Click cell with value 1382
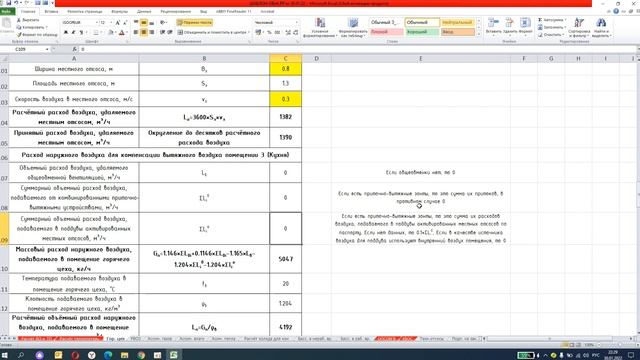This screenshot has width=640, height=360. coord(285,117)
